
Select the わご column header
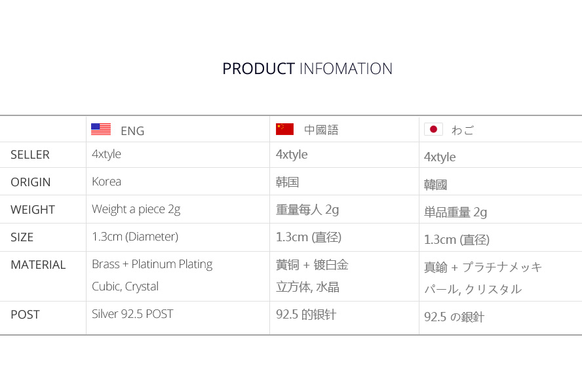463,130
